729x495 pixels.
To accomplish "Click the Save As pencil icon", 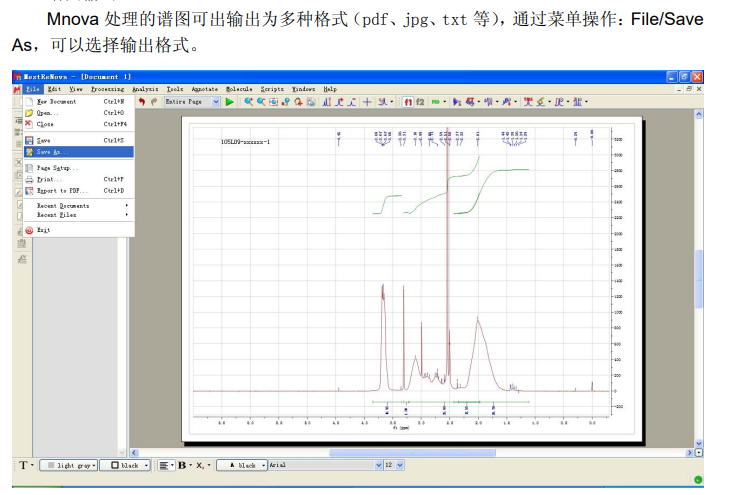I will 29,152.
